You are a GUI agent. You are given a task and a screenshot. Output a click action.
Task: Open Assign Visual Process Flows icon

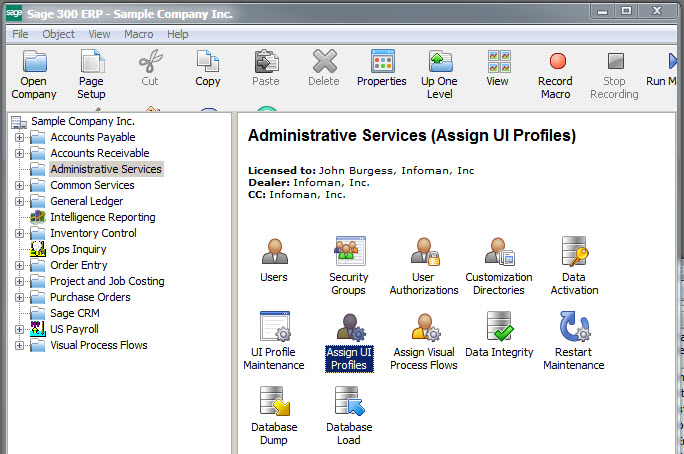pos(424,341)
